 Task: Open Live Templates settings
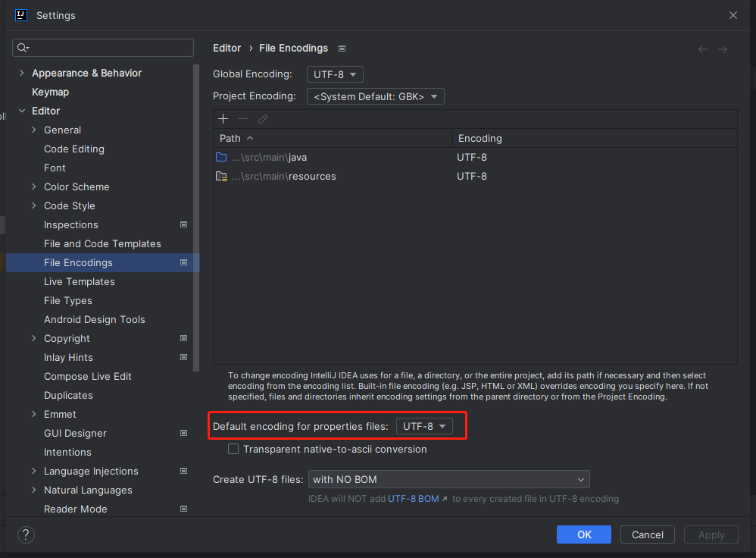[79, 281]
